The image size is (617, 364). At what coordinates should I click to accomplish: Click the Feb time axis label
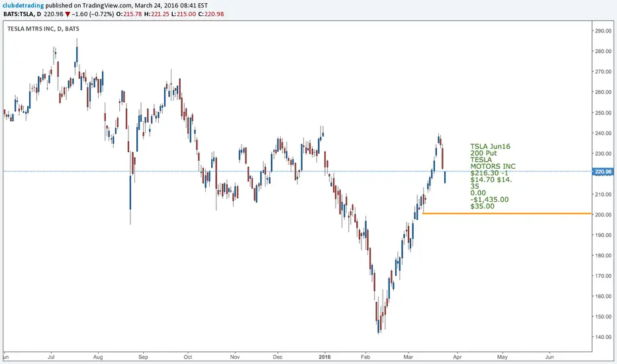tap(365, 357)
